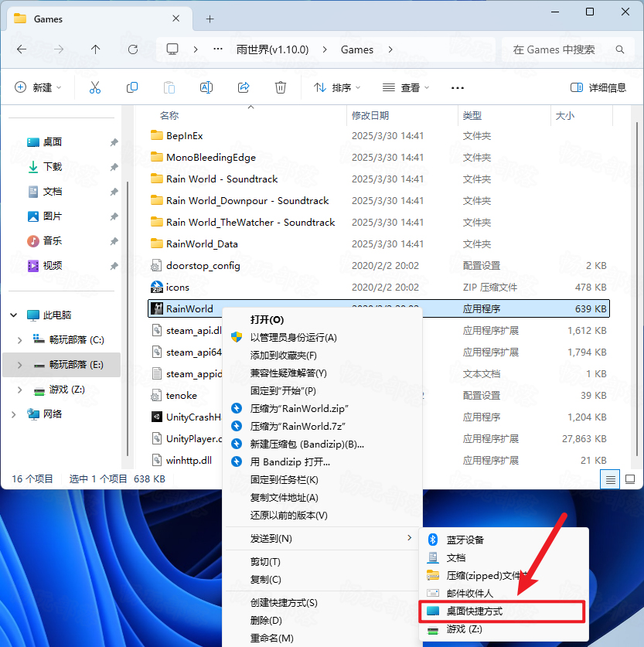Select 桌面快捷方式 in Send To submenu

[502, 611]
